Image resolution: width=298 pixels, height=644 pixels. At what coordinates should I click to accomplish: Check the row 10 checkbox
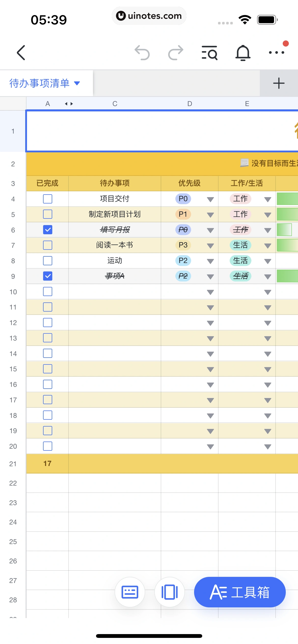point(48,291)
